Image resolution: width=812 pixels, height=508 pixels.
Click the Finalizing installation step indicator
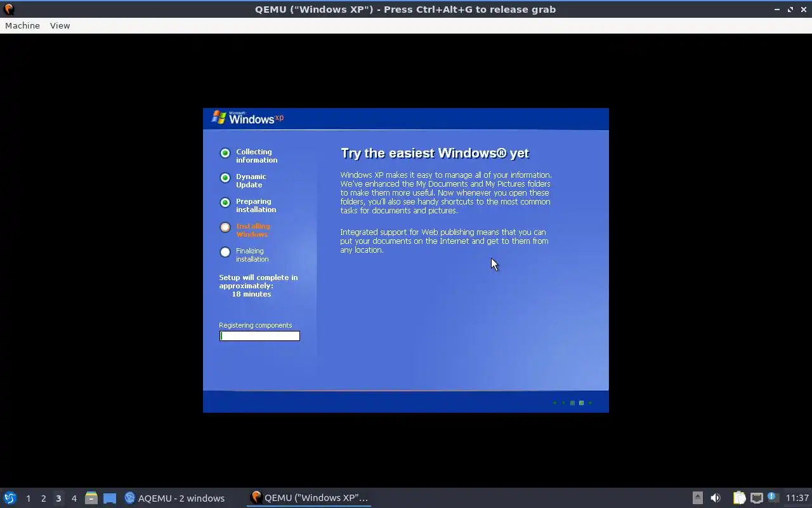pos(225,252)
